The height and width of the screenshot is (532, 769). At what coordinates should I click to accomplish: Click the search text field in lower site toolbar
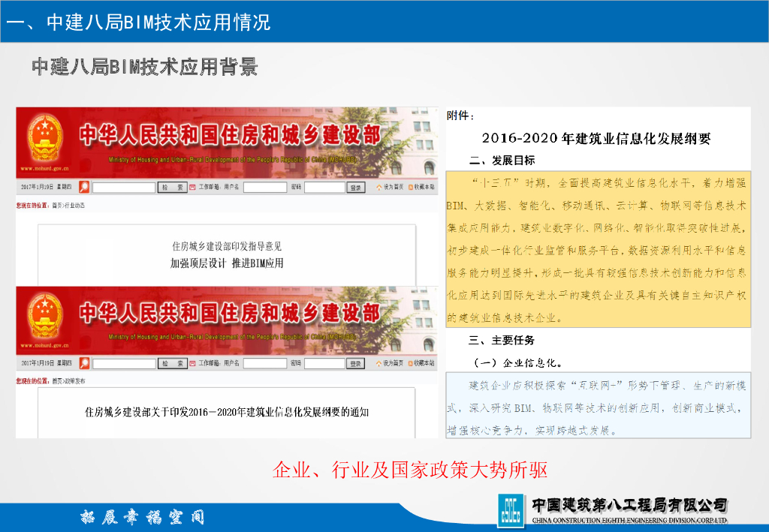[124, 363]
